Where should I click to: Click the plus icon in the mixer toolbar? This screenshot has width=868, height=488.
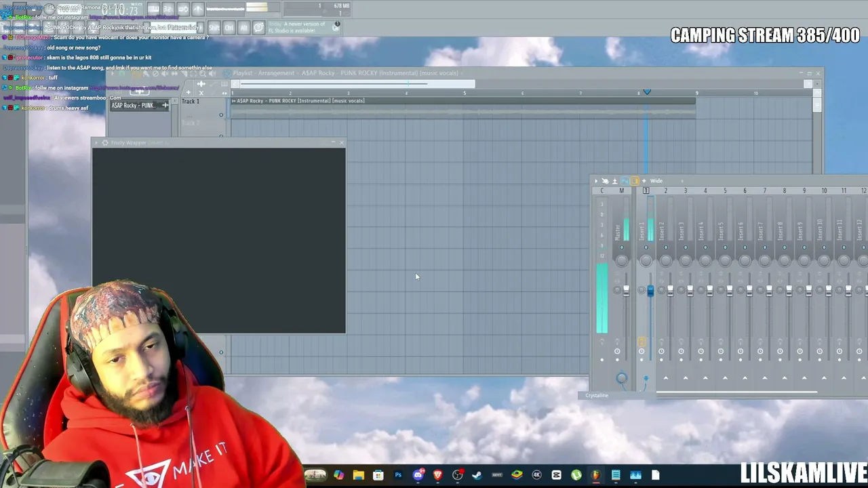pyautogui.click(x=644, y=181)
